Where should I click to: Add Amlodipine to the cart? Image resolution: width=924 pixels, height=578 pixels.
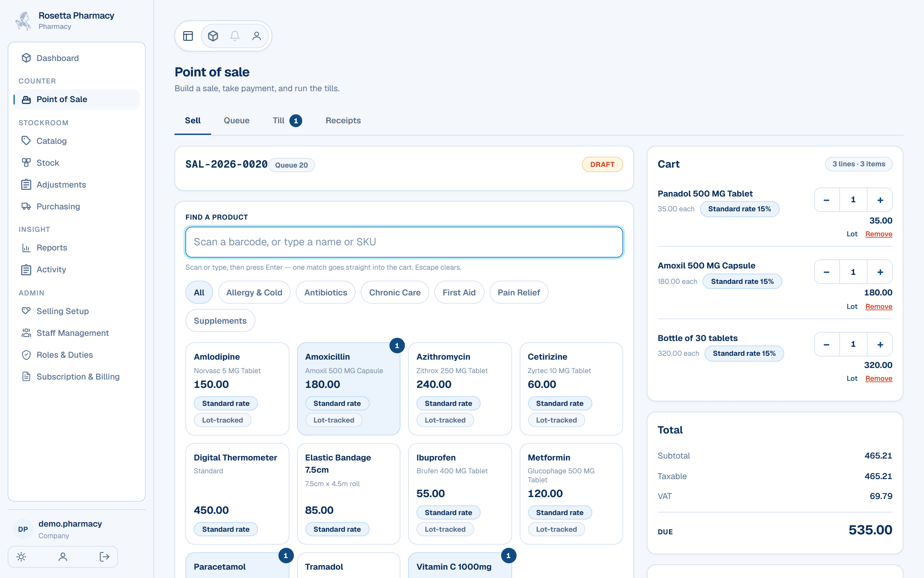pyautogui.click(x=237, y=389)
